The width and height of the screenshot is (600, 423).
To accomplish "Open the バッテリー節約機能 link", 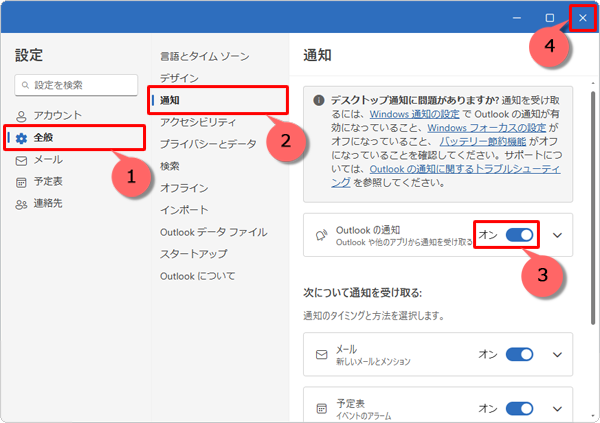I will 483,142.
